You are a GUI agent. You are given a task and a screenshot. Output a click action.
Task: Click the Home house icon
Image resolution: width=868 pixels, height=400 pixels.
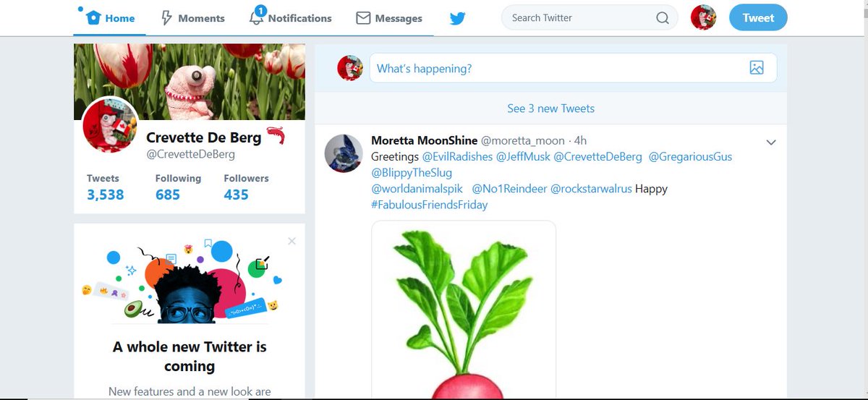pyautogui.click(x=93, y=18)
